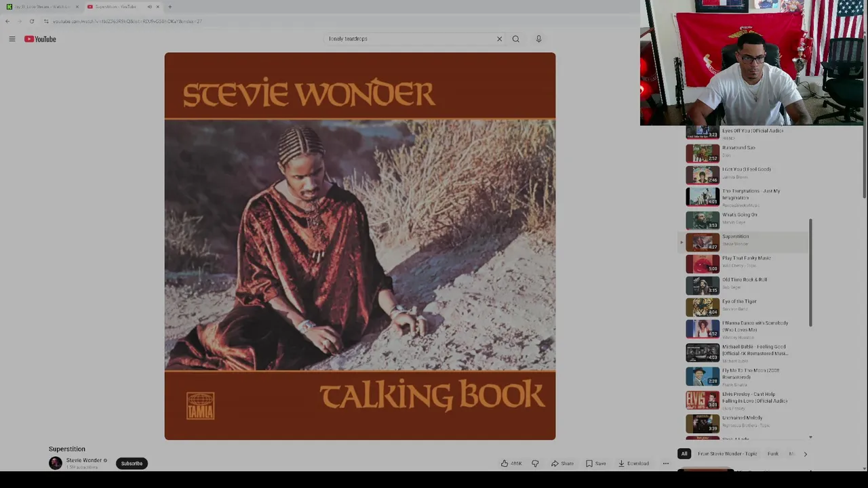Click the playlist panel scrollbar
Screen dimensions: 868x488
[810, 272]
